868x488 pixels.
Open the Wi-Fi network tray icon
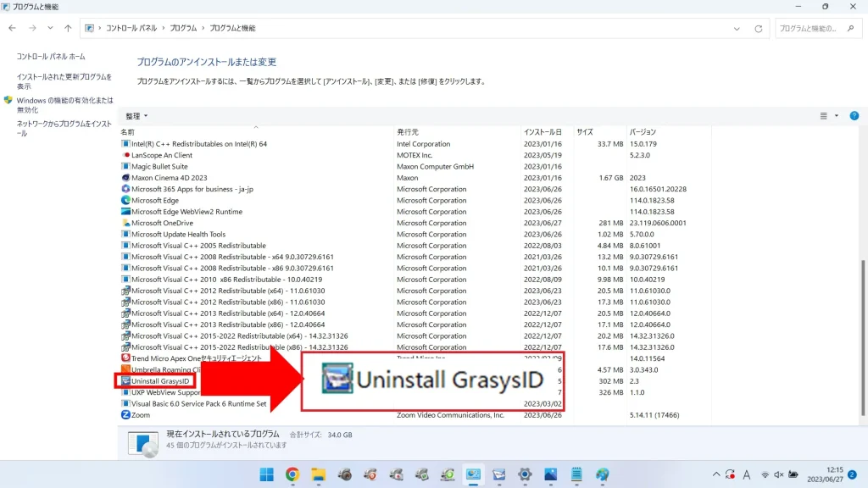tap(765, 474)
